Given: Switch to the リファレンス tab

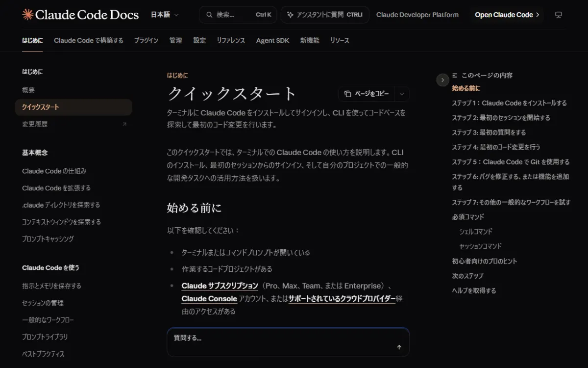Looking at the screenshot, I should [231, 40].
